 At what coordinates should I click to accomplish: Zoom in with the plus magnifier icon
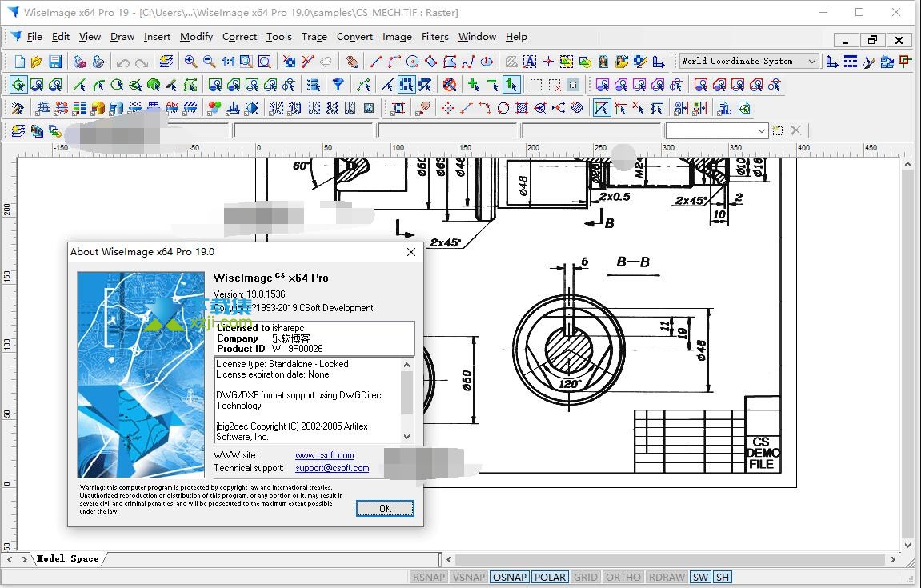(190, 62)
